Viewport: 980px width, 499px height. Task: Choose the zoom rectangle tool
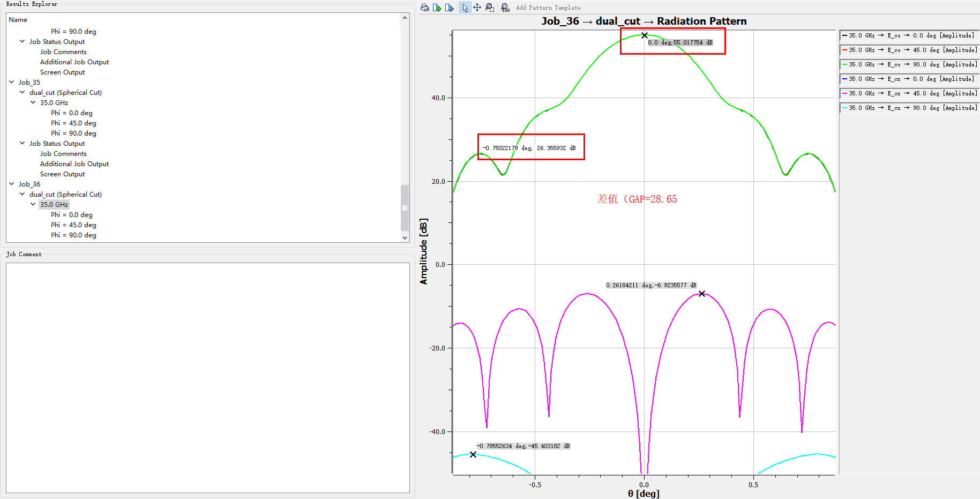490,8
